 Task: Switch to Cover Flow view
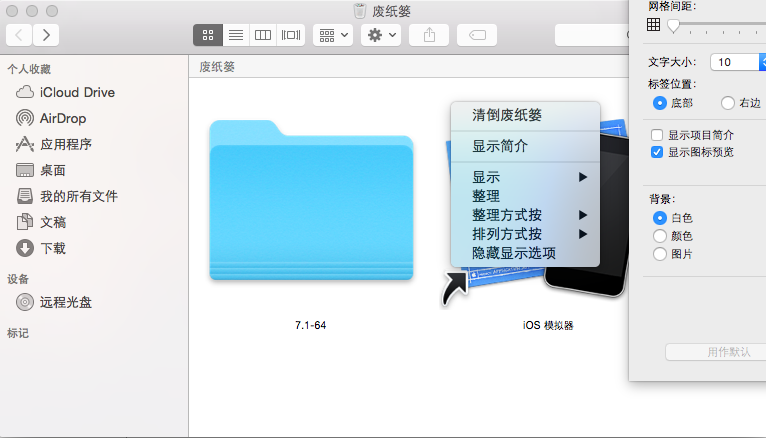tap(291, 35)
